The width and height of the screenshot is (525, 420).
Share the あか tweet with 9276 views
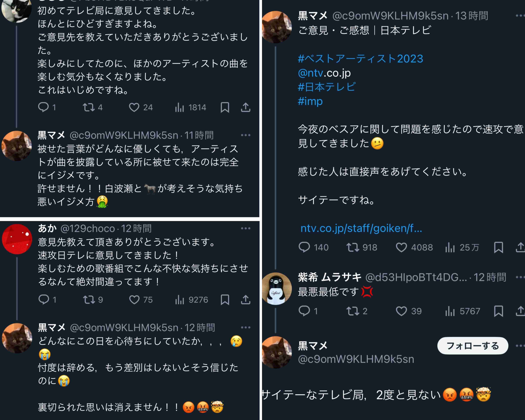tap(246, 300)
